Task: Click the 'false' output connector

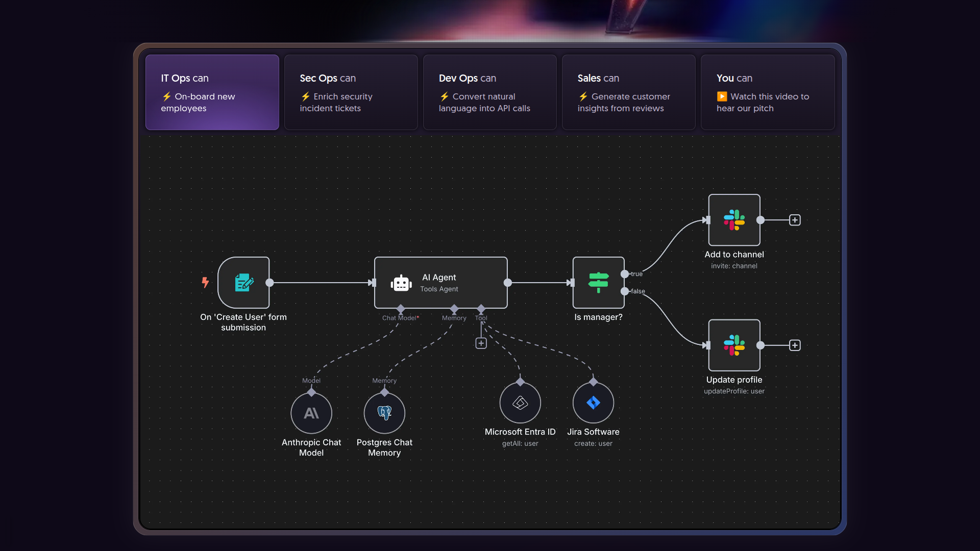Action: pos(625,291)
